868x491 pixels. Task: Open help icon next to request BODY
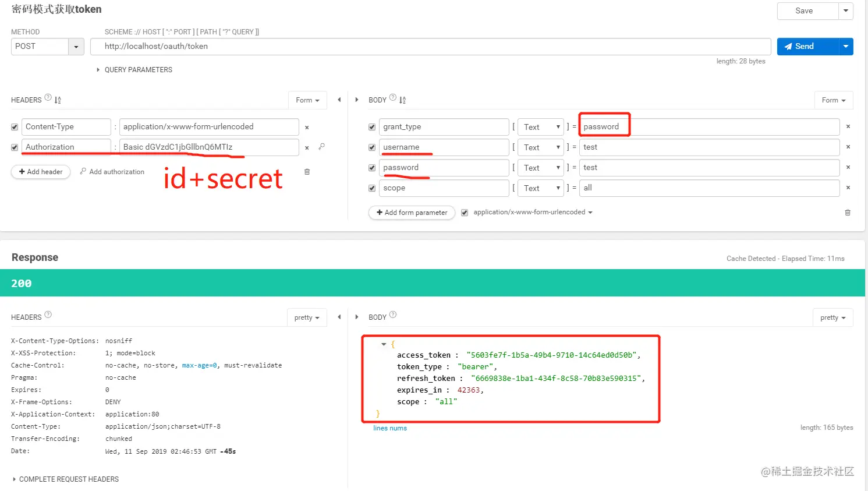tap(393, 98)
